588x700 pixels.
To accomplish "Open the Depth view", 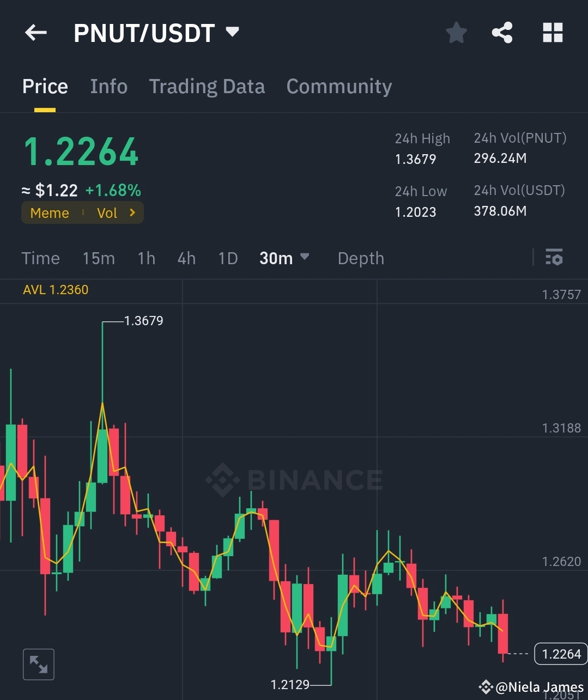I will click(360, 258).
